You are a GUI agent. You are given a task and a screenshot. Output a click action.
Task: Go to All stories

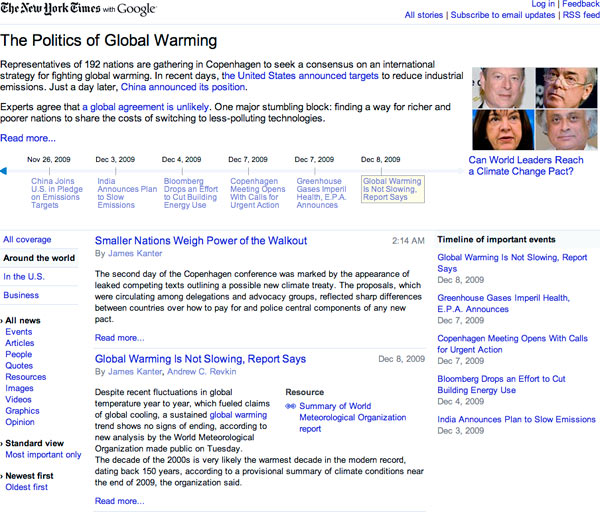coord(424,15)
